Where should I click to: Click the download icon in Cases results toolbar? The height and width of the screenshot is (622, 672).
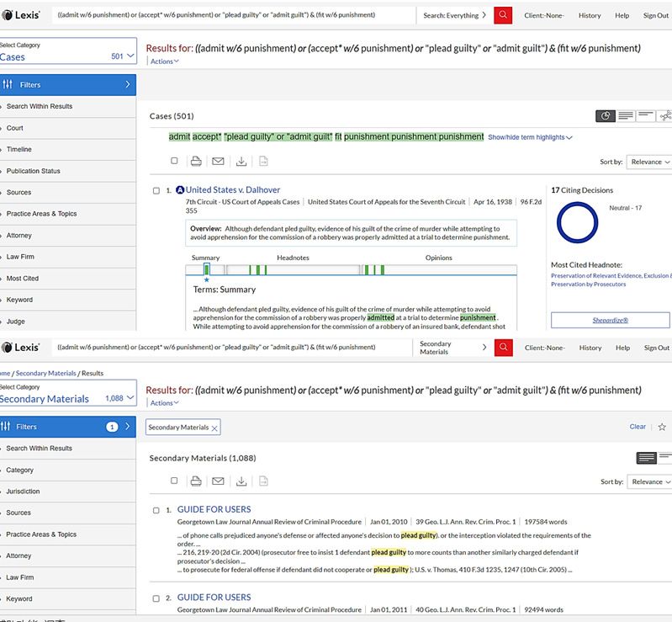click(x=241, y=161)
